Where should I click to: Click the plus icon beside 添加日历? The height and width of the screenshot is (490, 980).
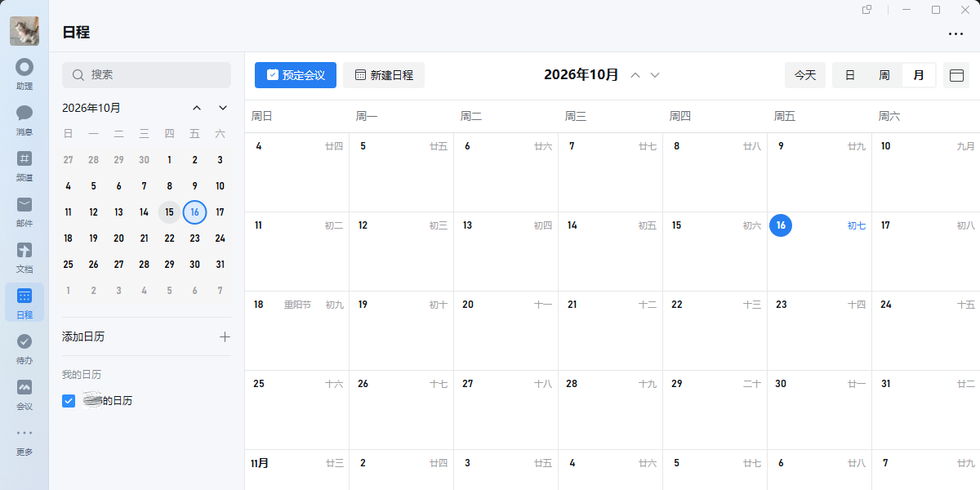(x=225, y=336)
